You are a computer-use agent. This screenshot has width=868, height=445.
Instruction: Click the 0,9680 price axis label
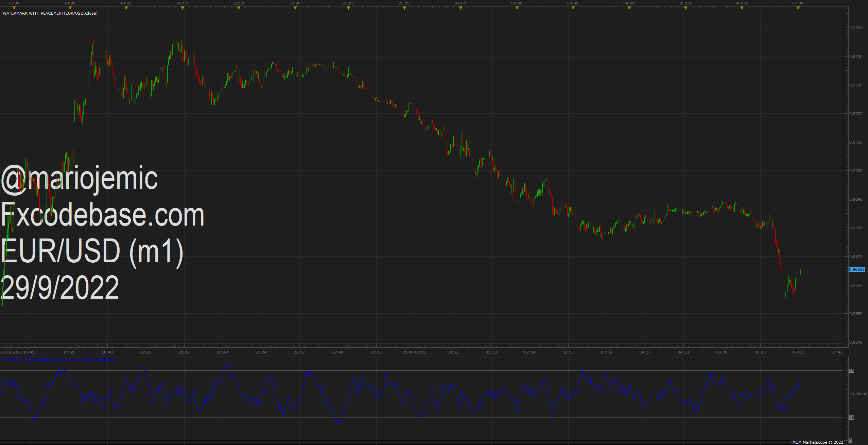856,228
